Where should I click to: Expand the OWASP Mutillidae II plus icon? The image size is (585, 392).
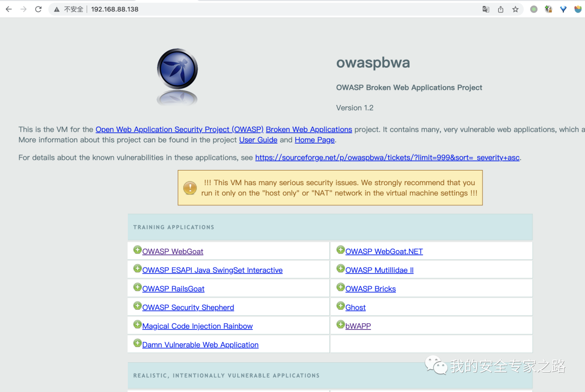pyautogui.click(x=340, y=268)
